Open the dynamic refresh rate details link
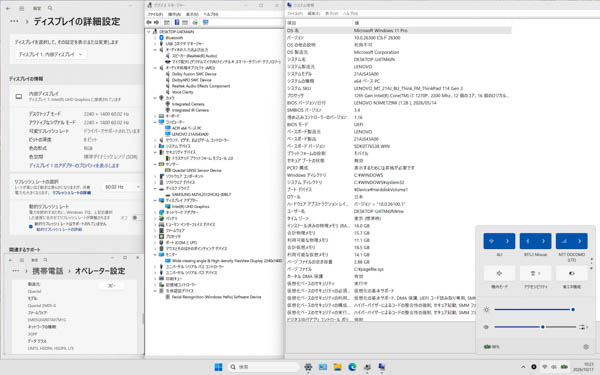The height and width of the screenshot is (375, 600). tap(59, 229)
